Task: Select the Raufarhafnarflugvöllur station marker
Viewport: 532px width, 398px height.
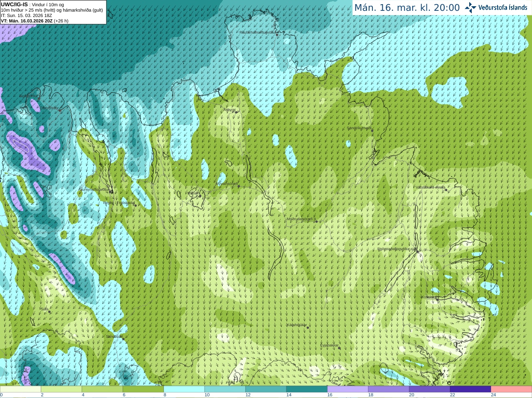Action: (x=277, y=35)
